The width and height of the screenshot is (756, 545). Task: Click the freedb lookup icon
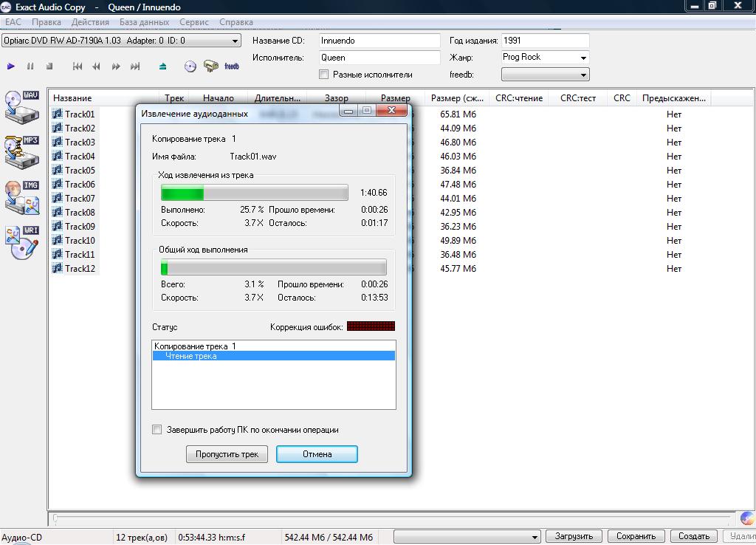click(x=232, y=66)
